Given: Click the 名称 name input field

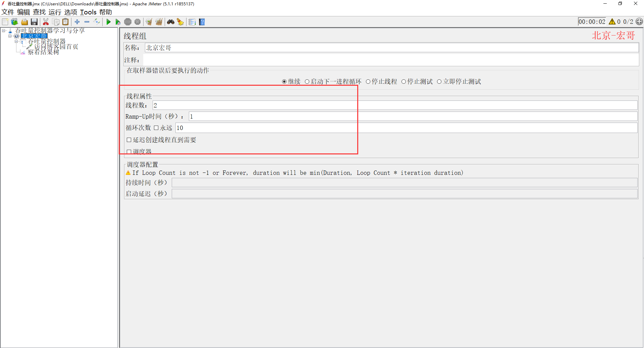Looking at the screenshot, I should click(x=392, y=48).
